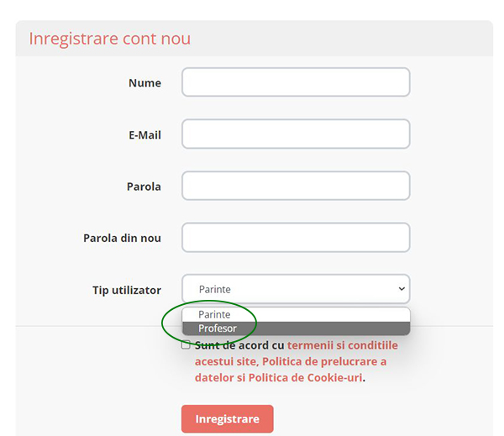Click the chevron arrow of the Tip utilizator dropdown
504x436 pixels.
tap(400, 289)
